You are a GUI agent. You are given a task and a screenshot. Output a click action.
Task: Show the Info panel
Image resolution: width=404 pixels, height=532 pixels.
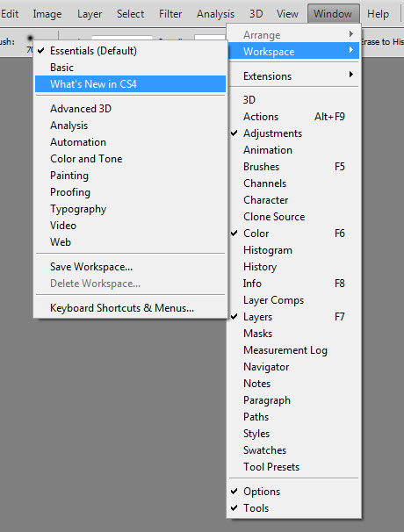(293, 284)
